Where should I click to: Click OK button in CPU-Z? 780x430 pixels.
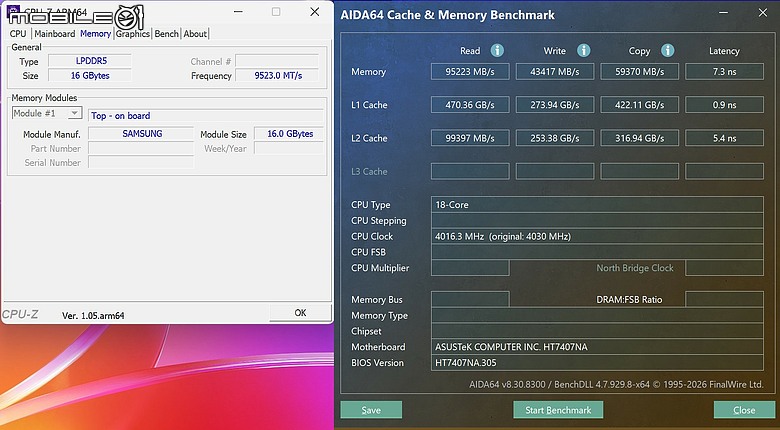(x=300, y=313)
